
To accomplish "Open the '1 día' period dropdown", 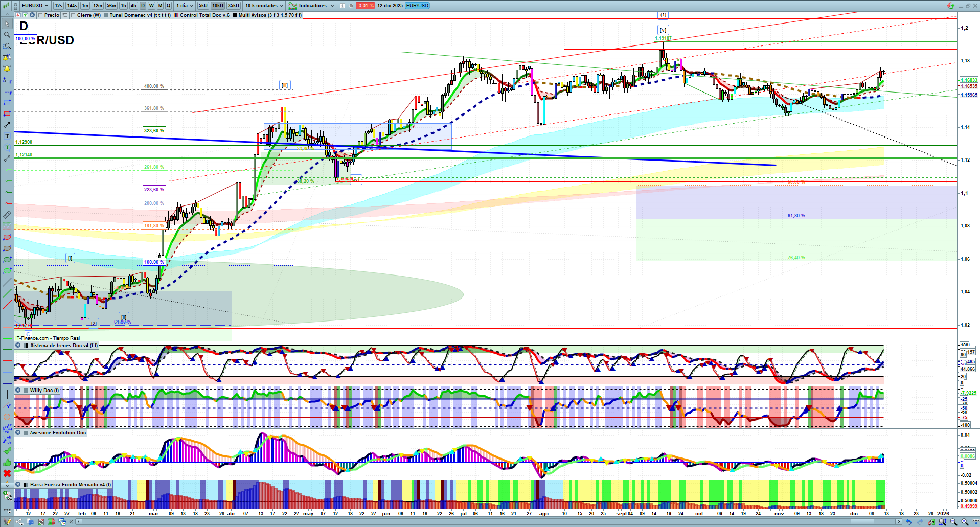I will click(185, 6).
